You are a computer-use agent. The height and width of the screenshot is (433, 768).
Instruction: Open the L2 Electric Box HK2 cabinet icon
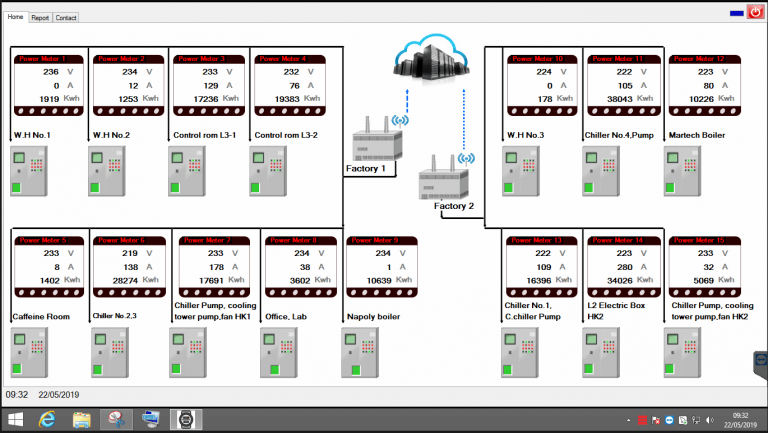(602, 352)
